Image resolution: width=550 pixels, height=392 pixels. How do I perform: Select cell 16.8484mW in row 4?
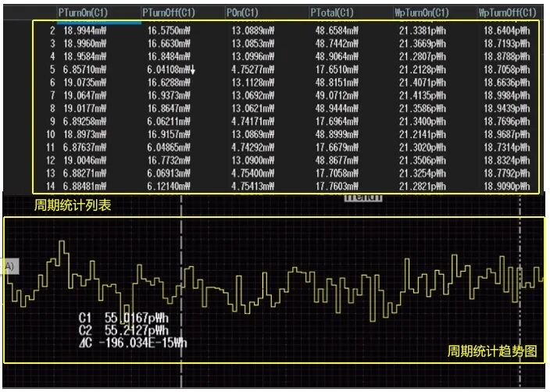click(169, 57)
